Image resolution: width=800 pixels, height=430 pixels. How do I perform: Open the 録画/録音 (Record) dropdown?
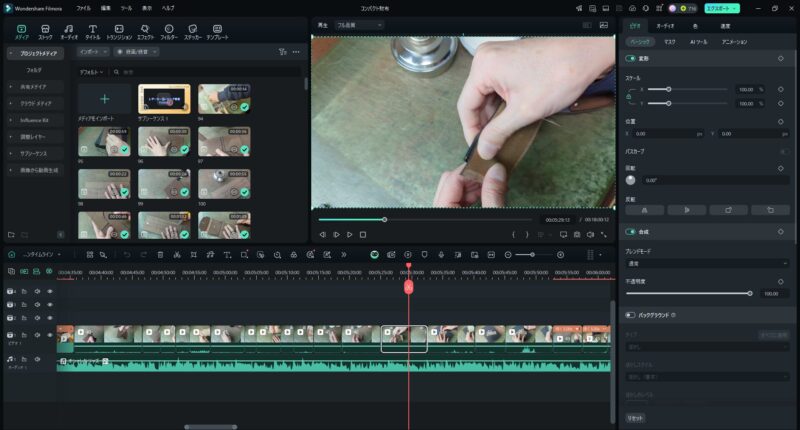point(136,52)
